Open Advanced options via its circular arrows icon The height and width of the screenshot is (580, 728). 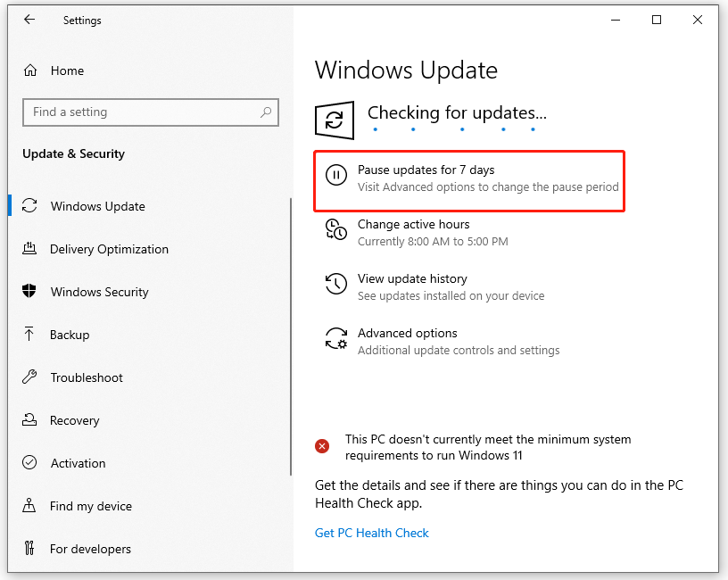tap(336, 338)
